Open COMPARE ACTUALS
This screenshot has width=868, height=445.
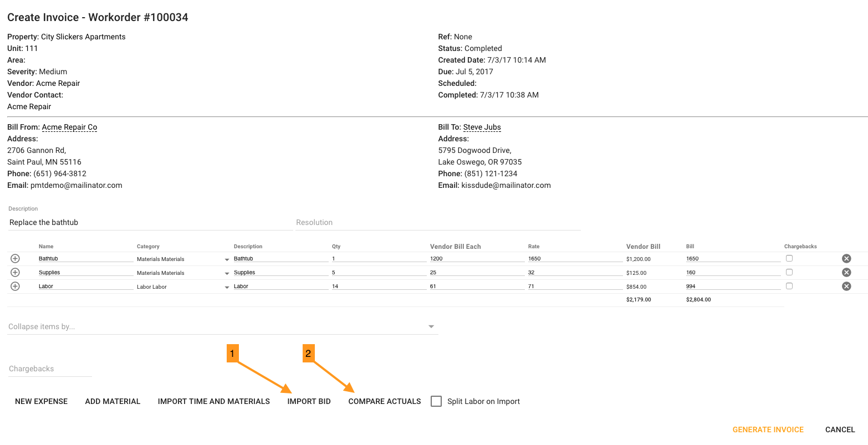[385, 401]
